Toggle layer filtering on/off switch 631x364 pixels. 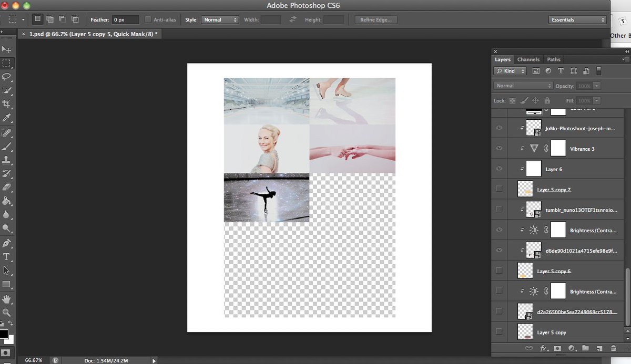pyautogui.click(x=598, y=71)
